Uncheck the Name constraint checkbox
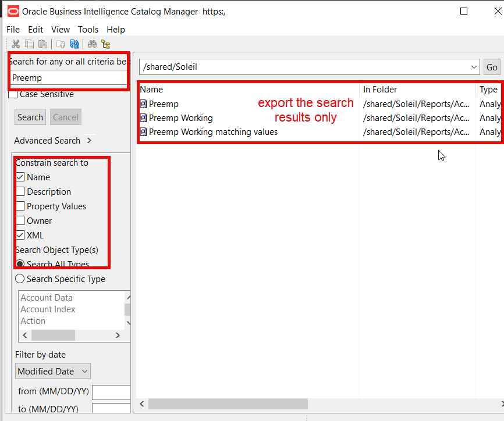The image size is (504, 421). (x=20, y=177)
